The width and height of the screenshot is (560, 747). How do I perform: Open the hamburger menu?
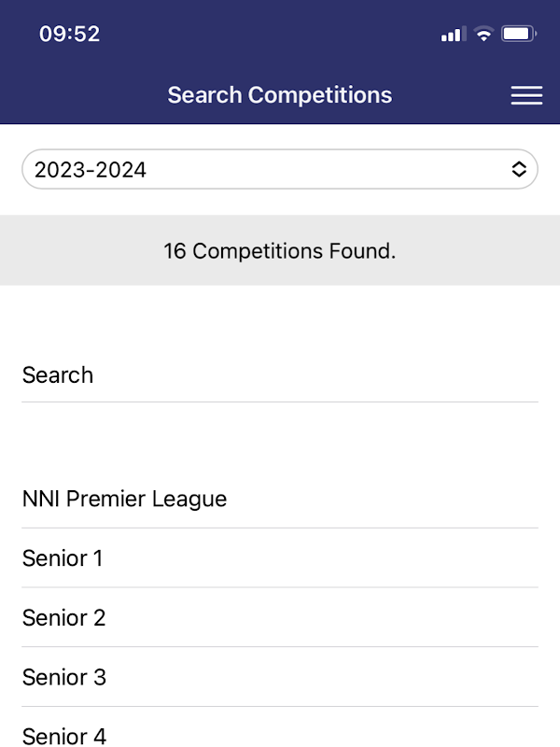pos(526,95)
